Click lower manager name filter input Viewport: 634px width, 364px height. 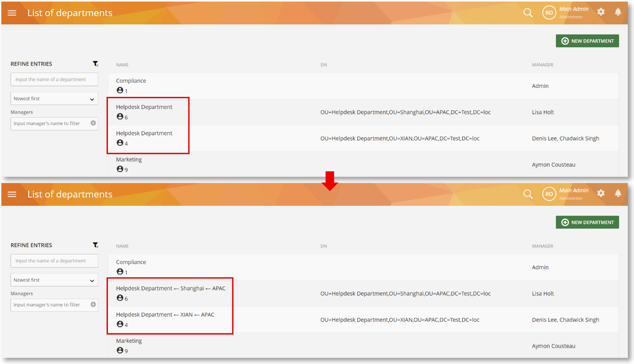tap(51, 305)
